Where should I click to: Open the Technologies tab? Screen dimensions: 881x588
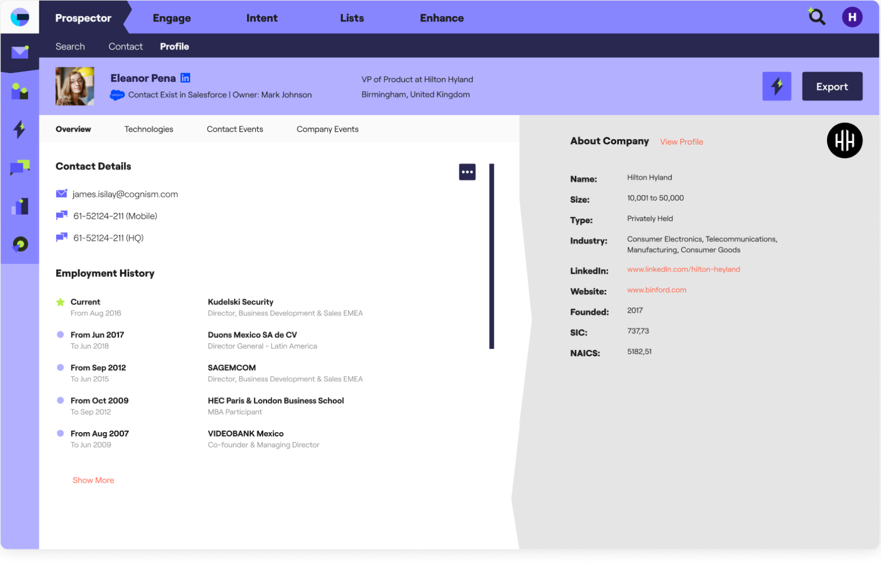click(148, 129)
